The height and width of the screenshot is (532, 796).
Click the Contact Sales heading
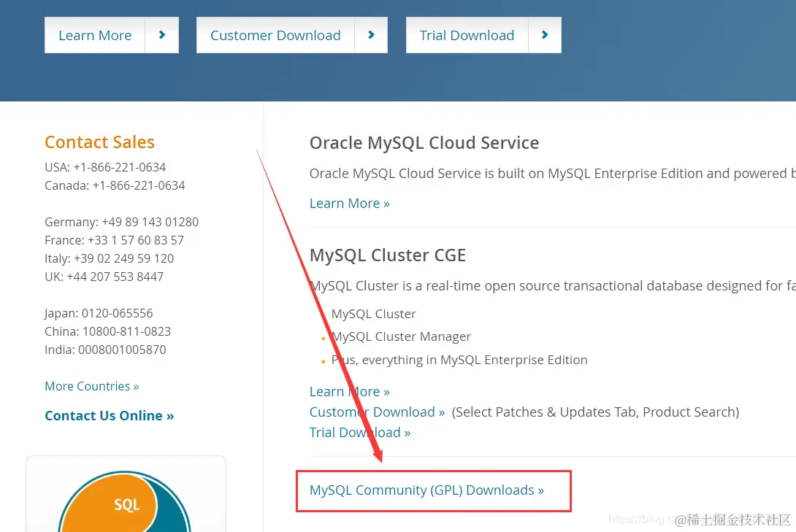pos(99,142)
